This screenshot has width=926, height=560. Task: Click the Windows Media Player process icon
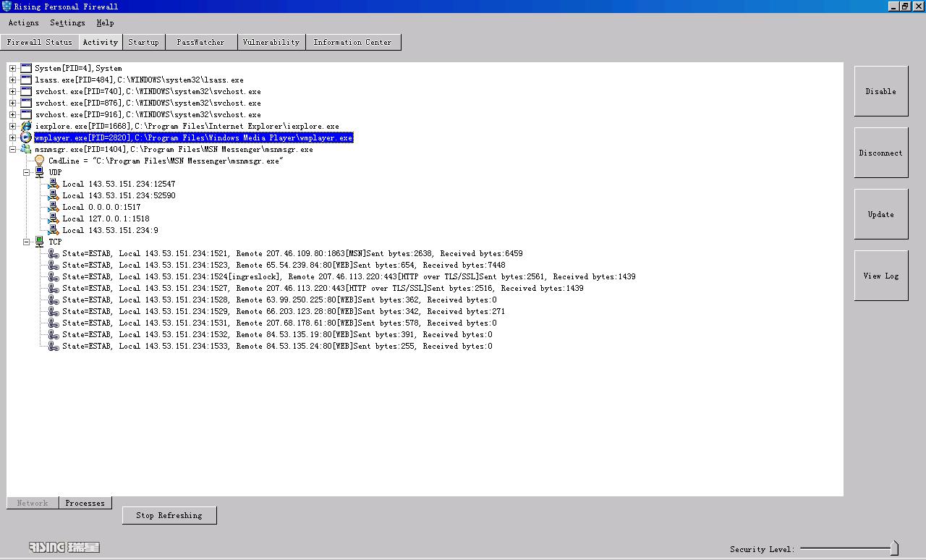pyautogui.click(x=26, y=137)
